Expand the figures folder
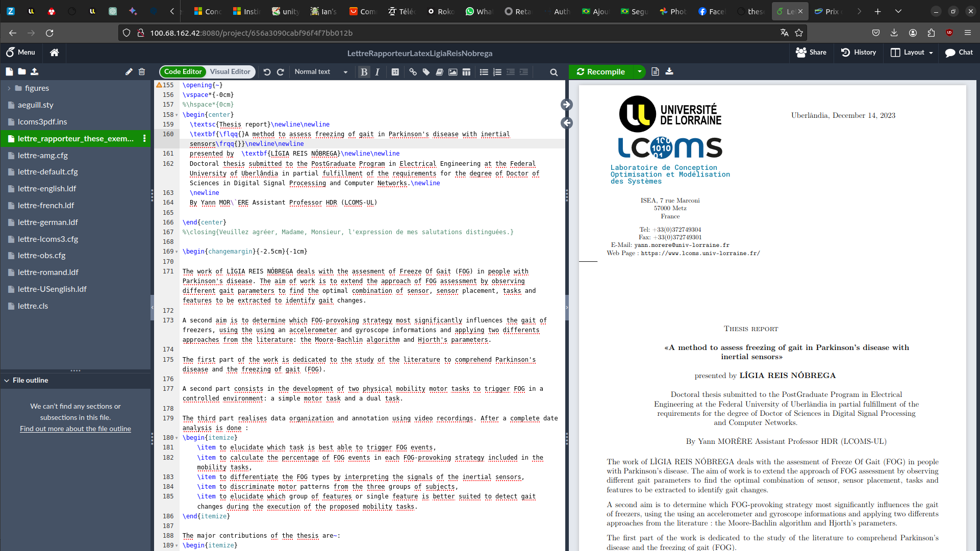This screenshot has height=551, width=980. pos(9,88)
